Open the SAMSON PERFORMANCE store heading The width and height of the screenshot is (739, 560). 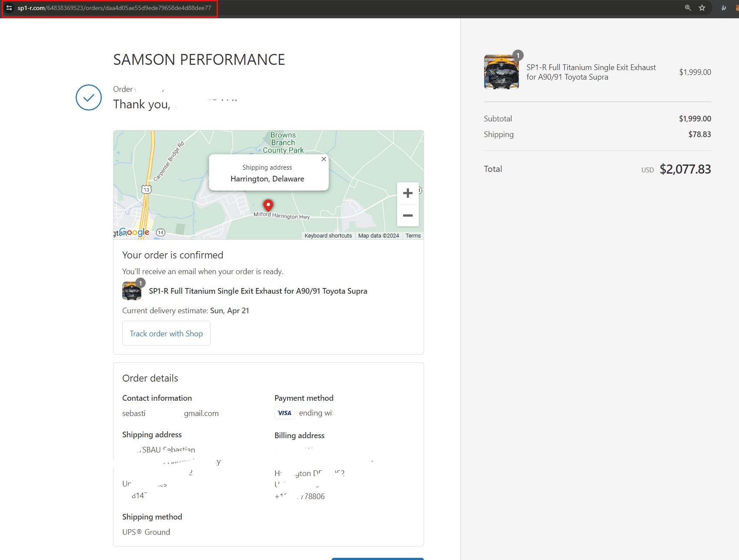199,60
